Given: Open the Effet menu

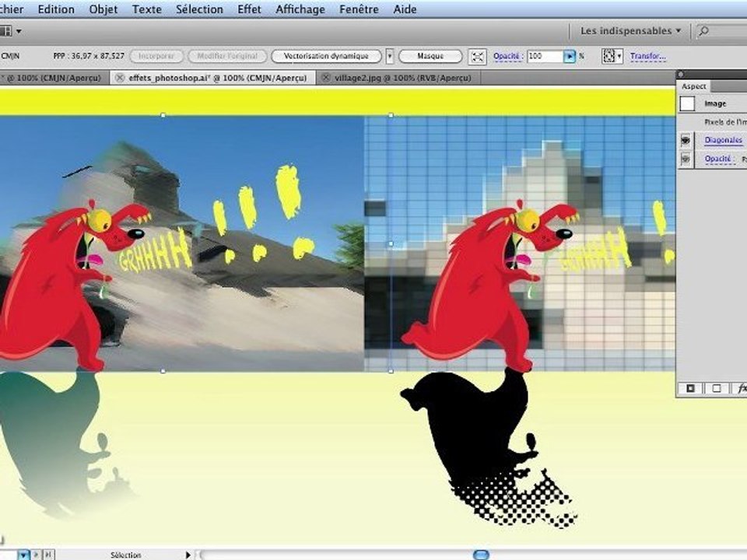Looking at the screenshot, I should [x=249, y=9].
